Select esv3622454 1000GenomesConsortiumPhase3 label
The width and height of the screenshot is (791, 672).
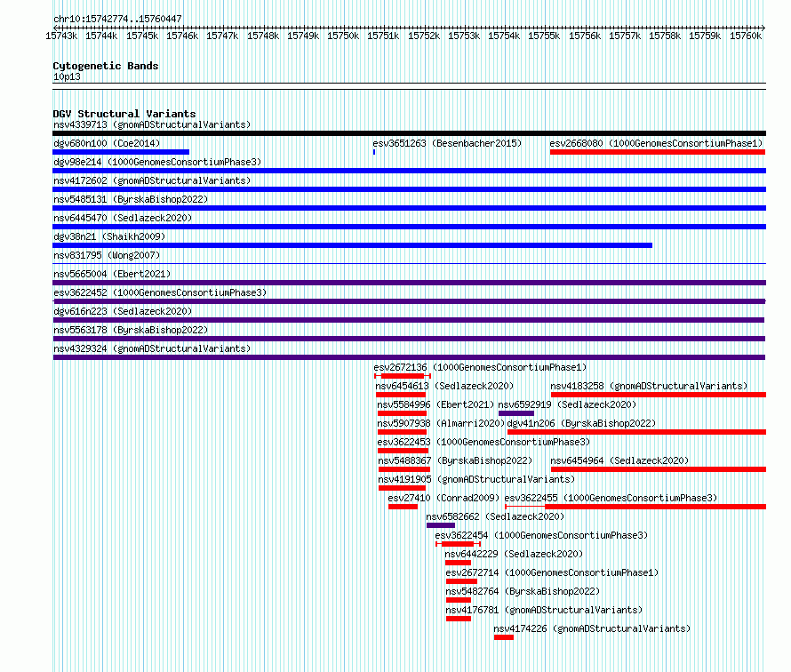[x=541, y=535]
